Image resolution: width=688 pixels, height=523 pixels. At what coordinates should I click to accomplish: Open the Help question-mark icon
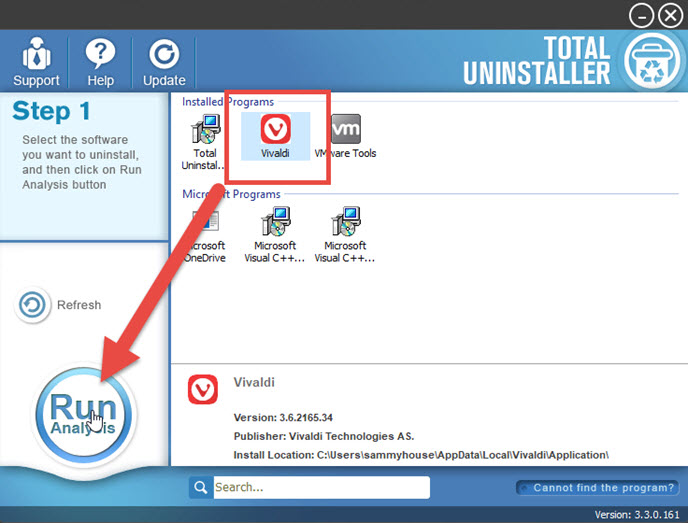tap(100, 54)
